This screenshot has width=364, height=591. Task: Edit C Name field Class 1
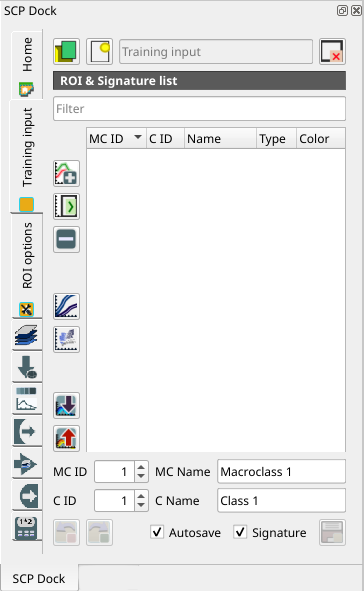tap(281, 501)
